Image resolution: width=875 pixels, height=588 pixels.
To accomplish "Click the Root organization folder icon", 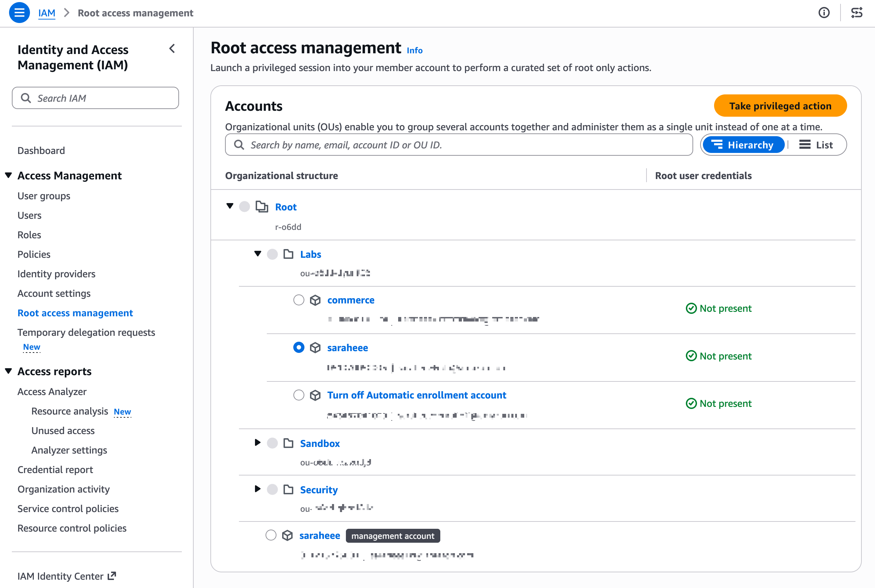I will 262,207.
